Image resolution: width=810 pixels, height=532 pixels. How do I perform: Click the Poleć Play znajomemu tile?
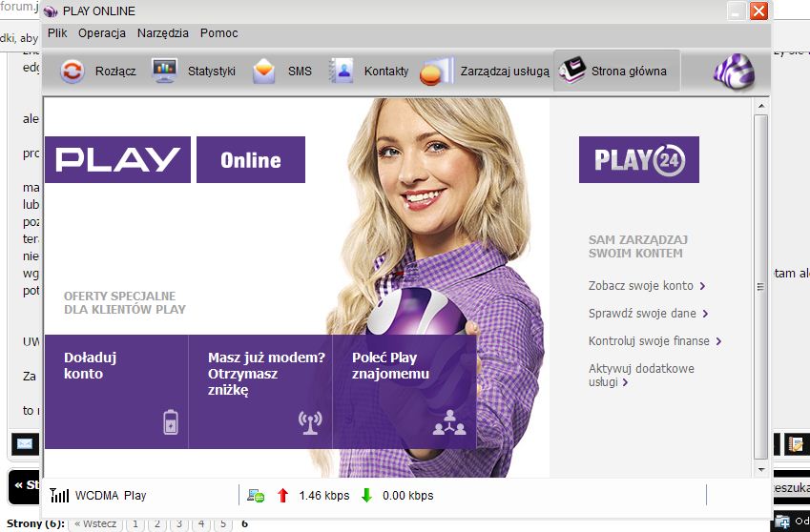405,391
